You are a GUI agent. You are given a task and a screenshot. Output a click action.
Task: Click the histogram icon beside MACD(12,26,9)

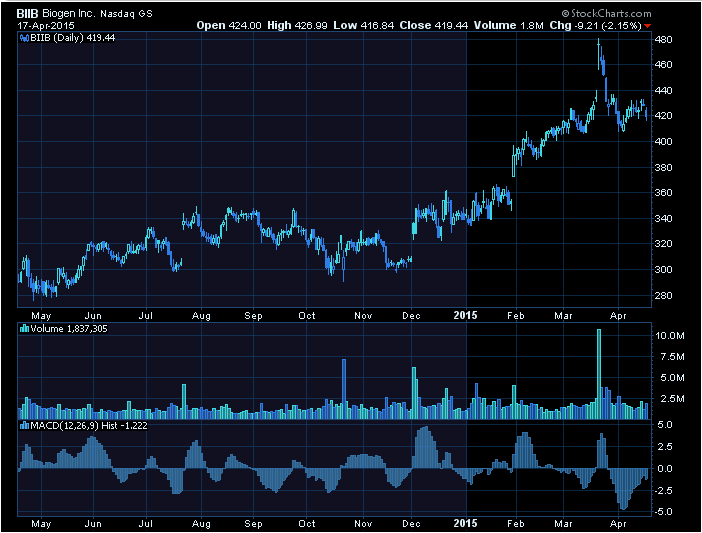point(24,426)
